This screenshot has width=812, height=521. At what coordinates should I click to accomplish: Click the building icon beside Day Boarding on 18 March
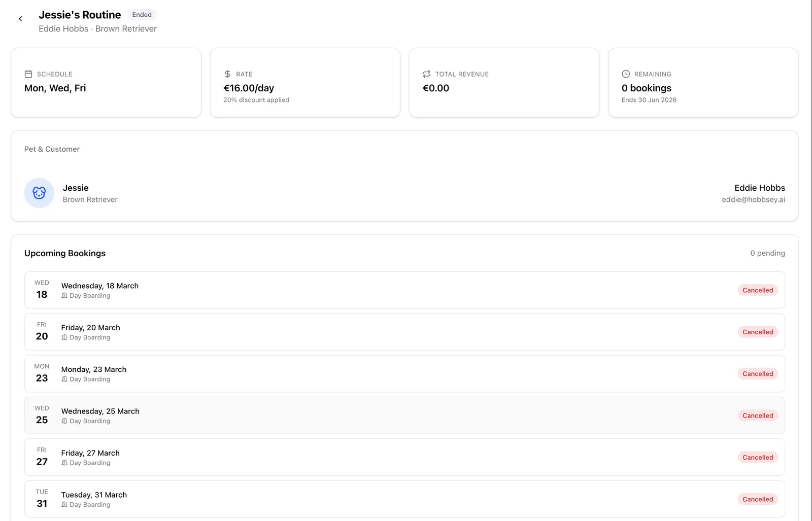coord(64,295)
